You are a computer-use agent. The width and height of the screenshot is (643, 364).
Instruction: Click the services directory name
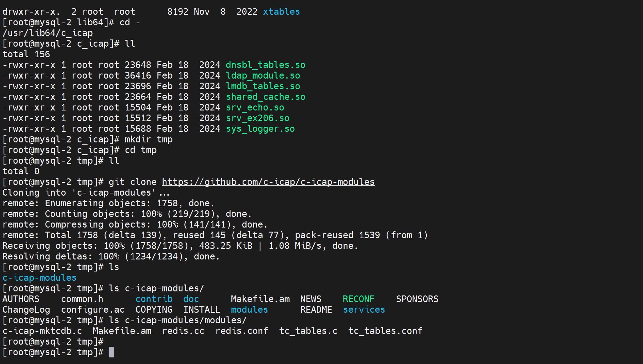point(364,310)
